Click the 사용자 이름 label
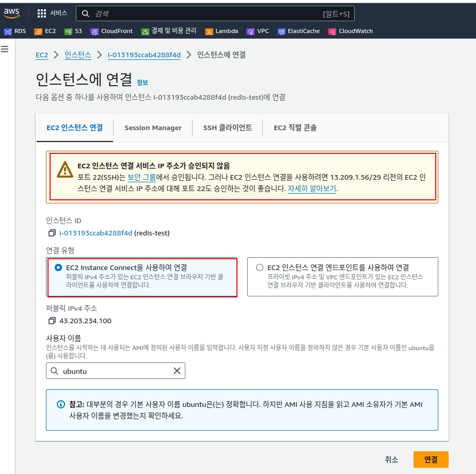The image size is (476, 474). tap(64, 338)
